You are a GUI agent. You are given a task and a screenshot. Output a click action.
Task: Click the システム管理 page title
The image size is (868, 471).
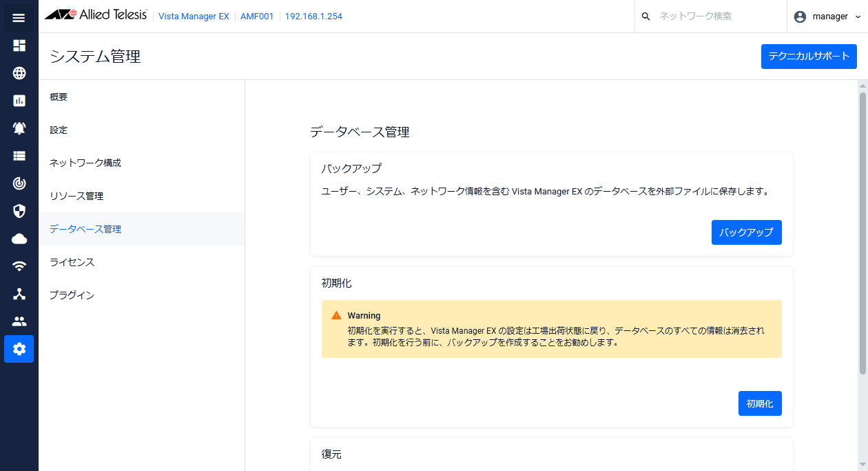(95, 57)
